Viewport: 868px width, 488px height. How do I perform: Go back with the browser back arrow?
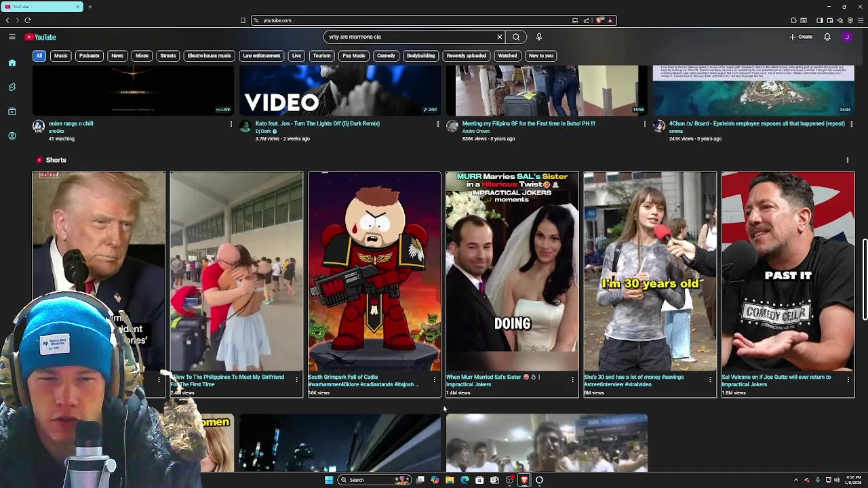[7, 20]
